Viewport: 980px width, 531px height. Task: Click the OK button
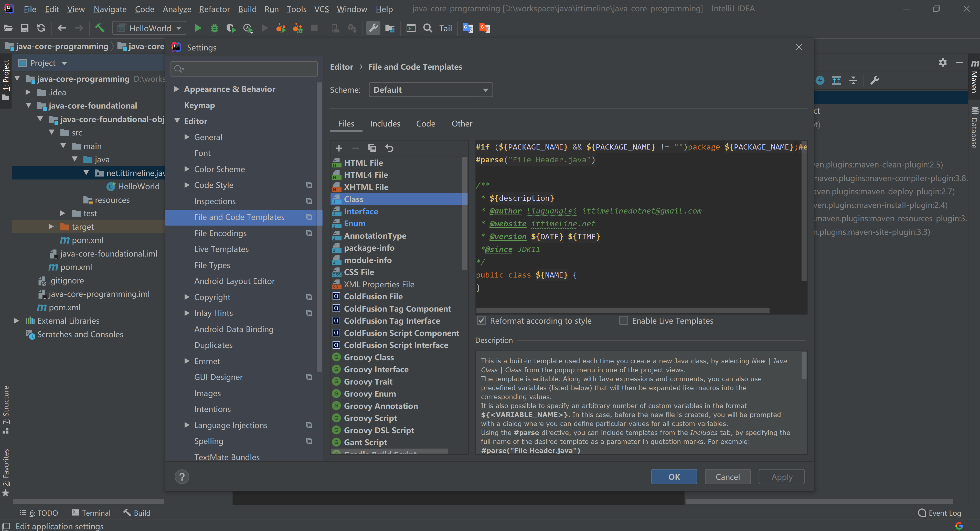pos(674,477)
